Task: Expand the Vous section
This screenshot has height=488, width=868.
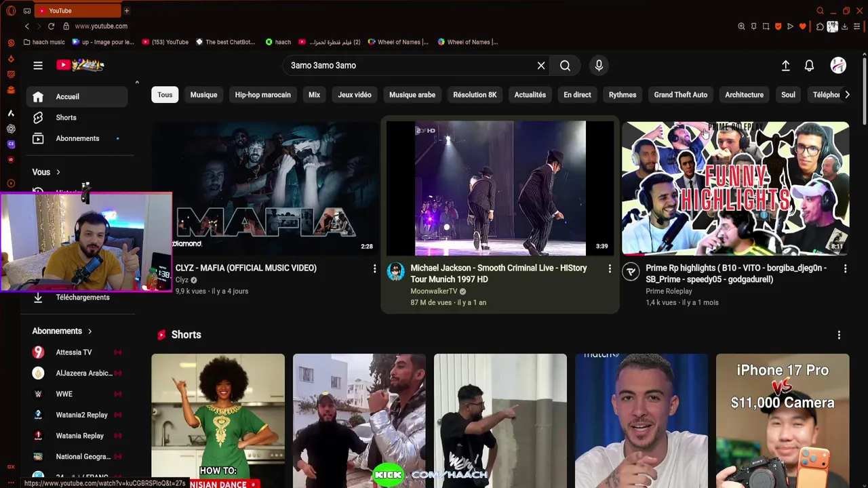Action: click(x=46, y=172)
